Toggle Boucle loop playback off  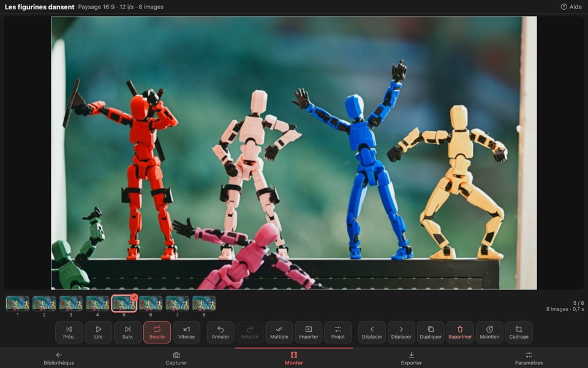(x=157, y=332)
